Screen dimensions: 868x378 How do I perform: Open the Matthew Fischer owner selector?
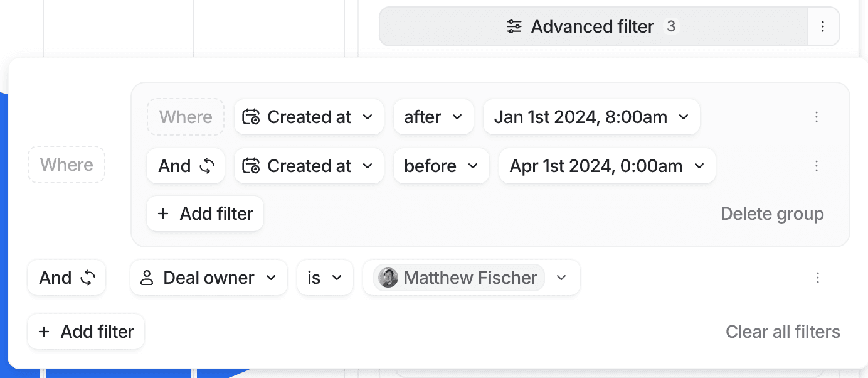pyautogui.click(x=471, y=278)
